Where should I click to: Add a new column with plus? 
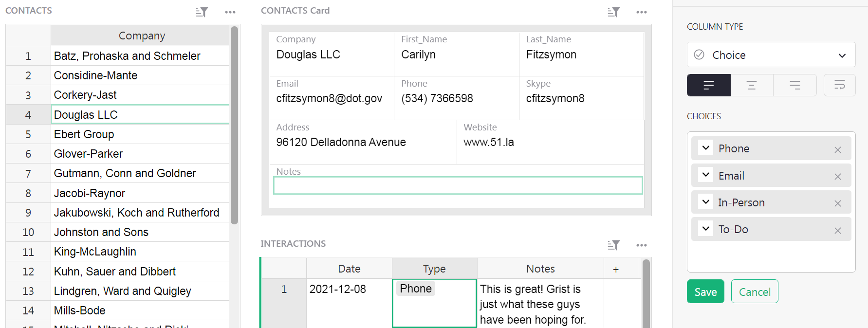[x=616, y=269]
